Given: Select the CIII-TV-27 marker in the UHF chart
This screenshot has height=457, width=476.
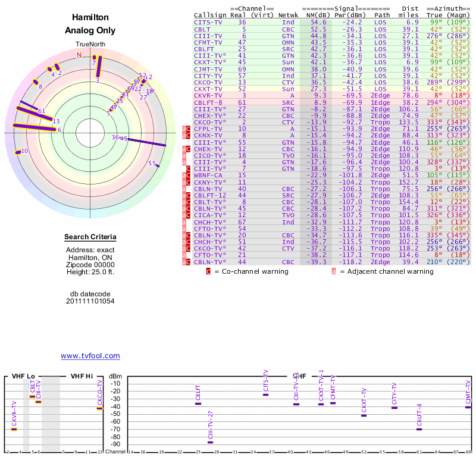Looking at the screenshot, I should tap(210, 442).
